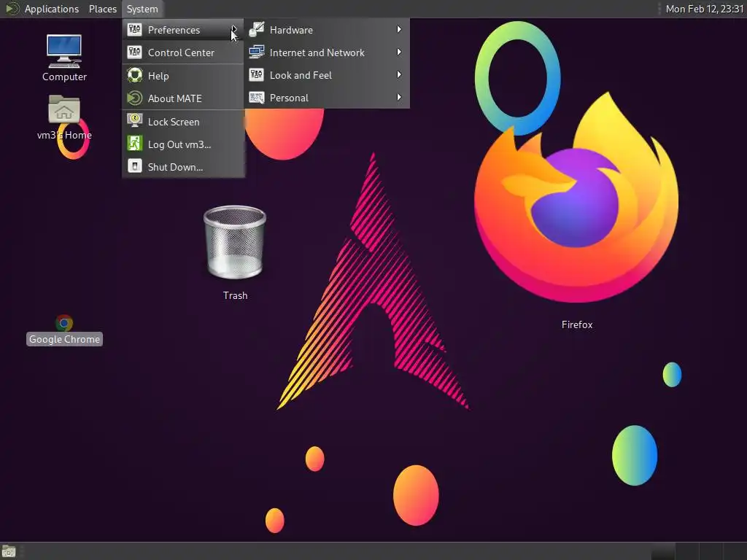The height and width of the screenshot is (560, 747).
Task: Click the Personal submenu icon
Action: [x=256, y=98]
